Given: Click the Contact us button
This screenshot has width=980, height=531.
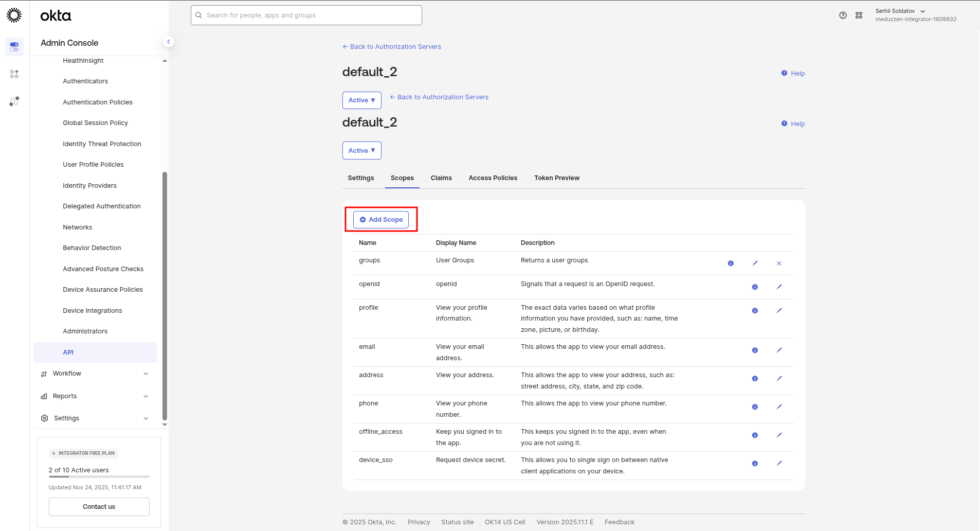Looking at the screenshot, I should coord(99,507).
